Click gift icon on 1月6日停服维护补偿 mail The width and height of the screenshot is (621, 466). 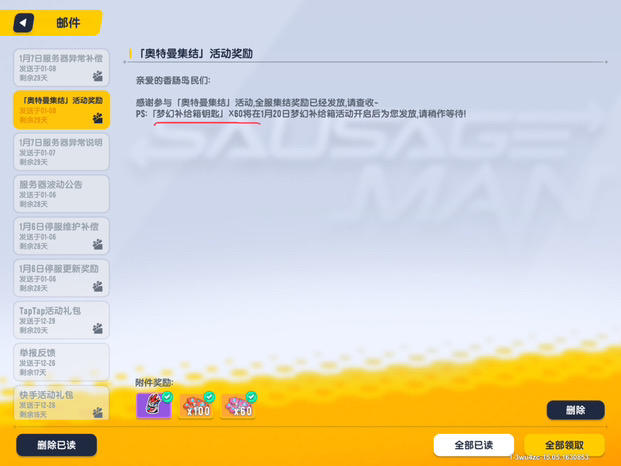point(98,244)
